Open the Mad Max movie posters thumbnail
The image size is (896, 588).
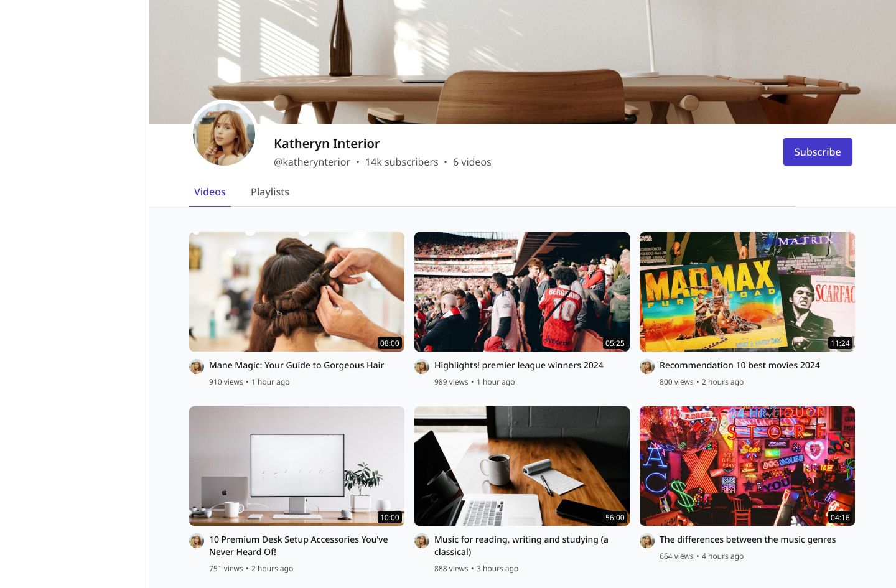747,292
